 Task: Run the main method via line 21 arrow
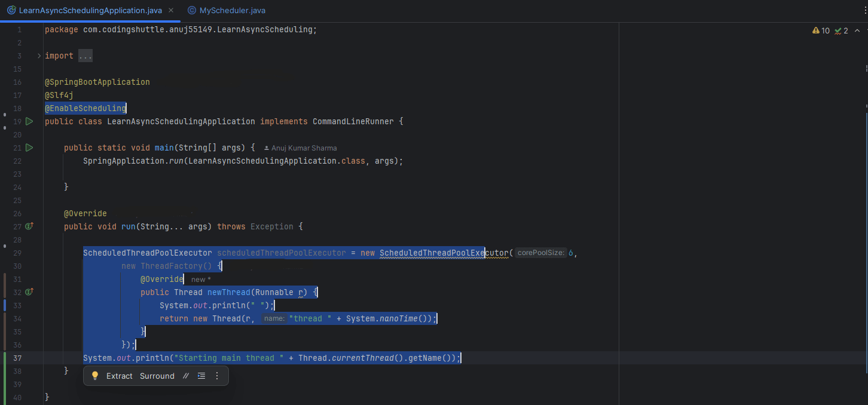(29, 148)
